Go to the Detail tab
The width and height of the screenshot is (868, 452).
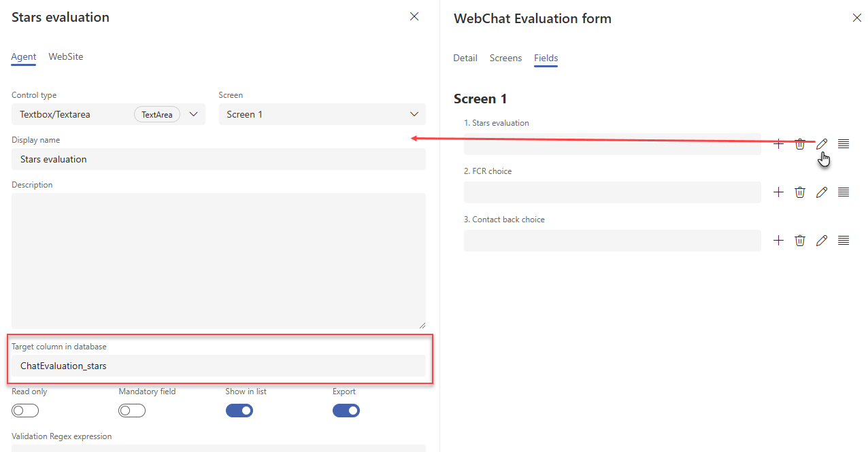coord(465,58)
